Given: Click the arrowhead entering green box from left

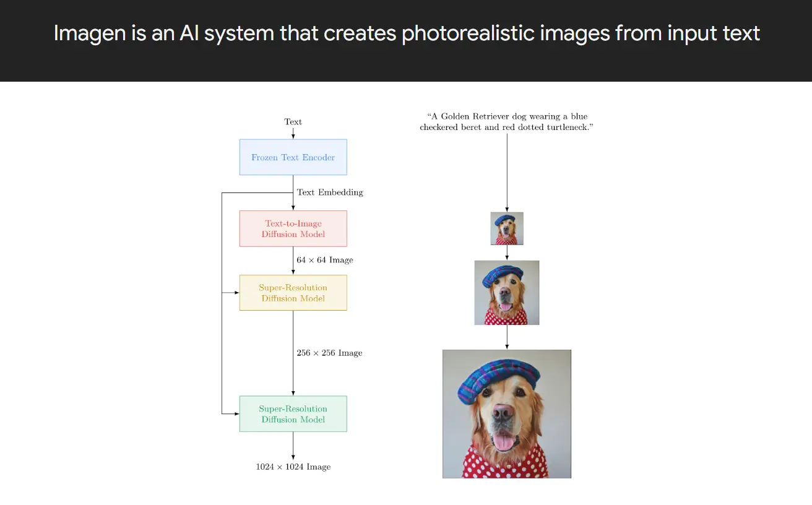Looking at the screenshot, I should click(236, 413).
